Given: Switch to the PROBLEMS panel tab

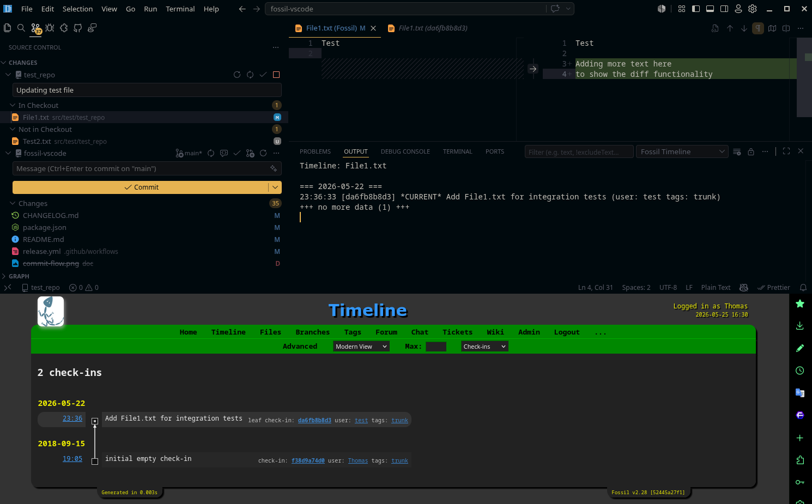Looking at the screenshot, I should click(x=315, y=151).
